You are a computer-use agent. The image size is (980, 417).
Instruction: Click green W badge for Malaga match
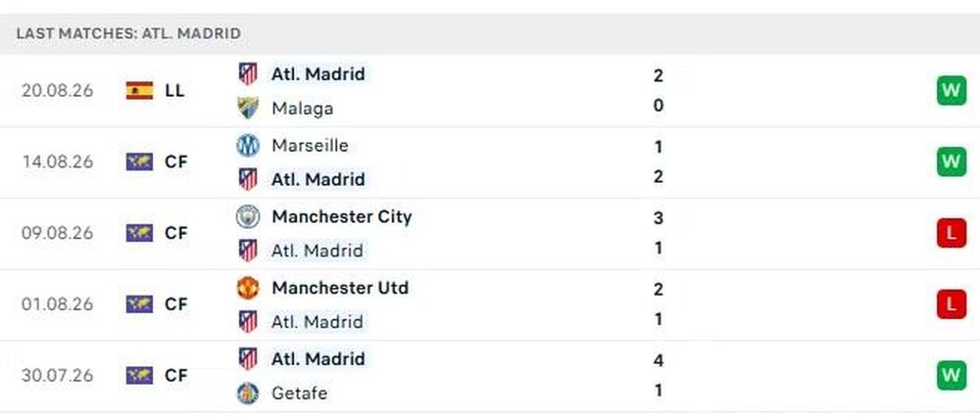(x=952, y=90)
